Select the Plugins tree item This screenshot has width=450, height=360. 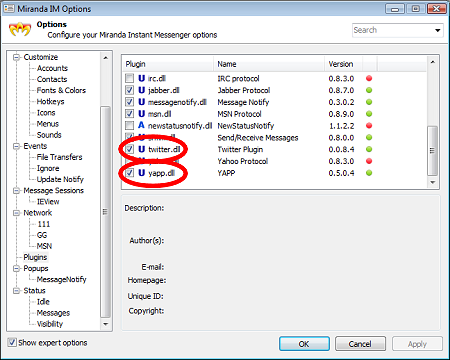(35, 257)
